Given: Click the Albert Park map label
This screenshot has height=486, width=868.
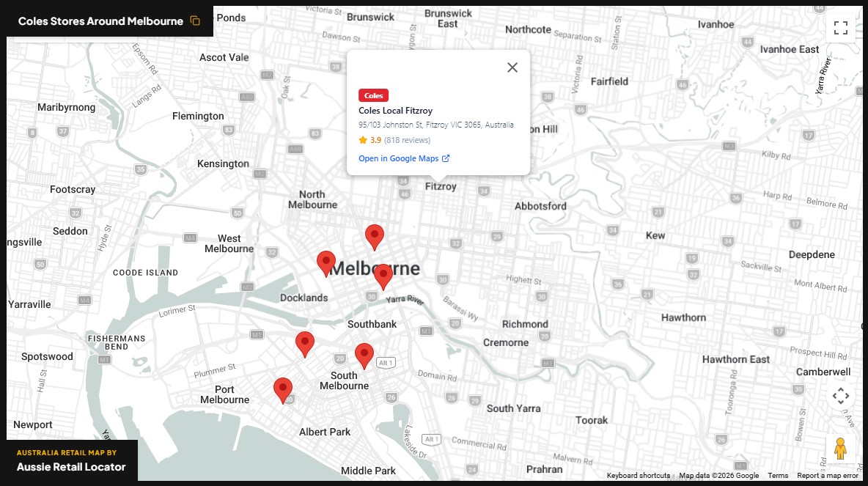Looking at the screenshot, I should coord(324,432).
